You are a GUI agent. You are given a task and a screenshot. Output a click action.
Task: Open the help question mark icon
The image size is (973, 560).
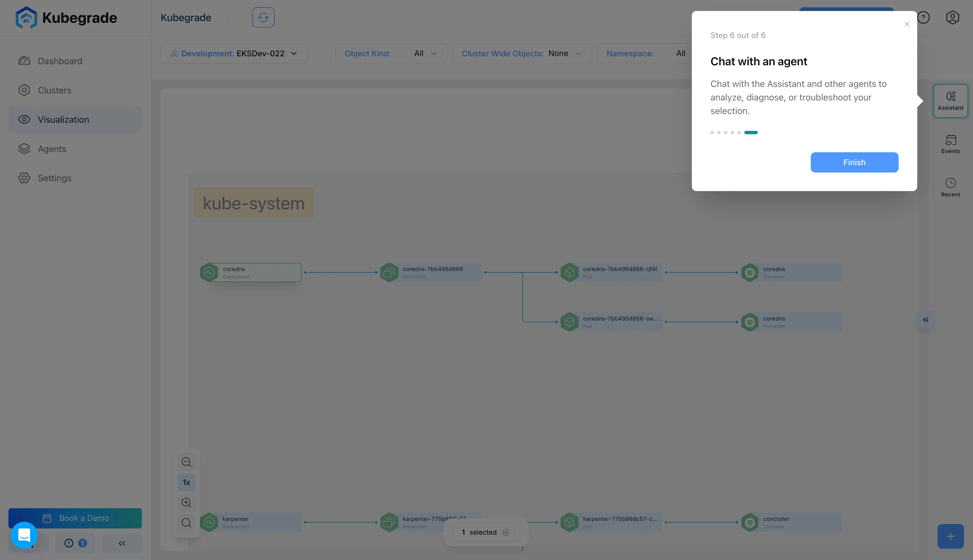923,17
